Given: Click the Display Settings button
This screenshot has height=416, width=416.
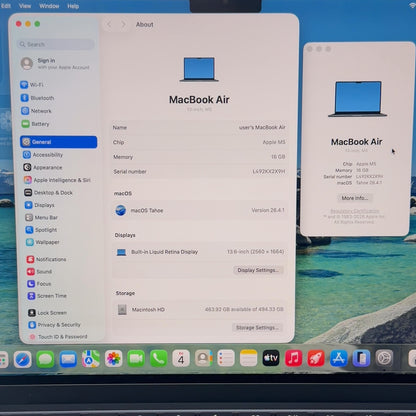Looking at the screenshot, I should (x=258, y=270).
